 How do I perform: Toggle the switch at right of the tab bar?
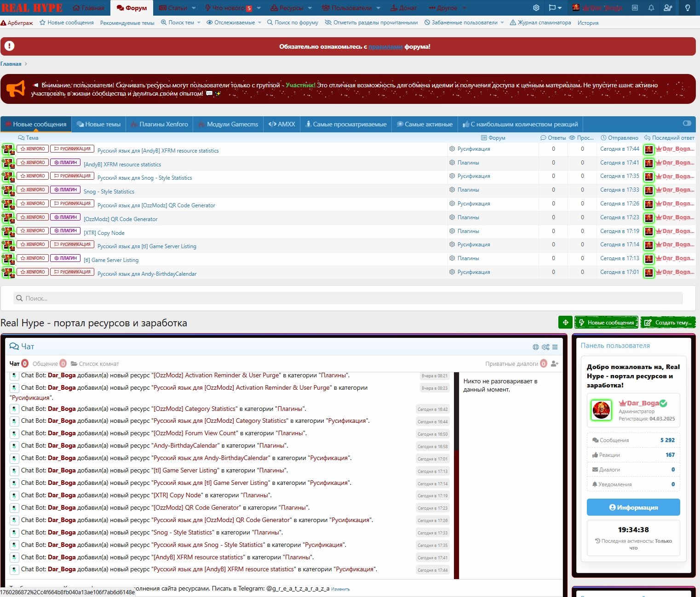tap(687, 123)
